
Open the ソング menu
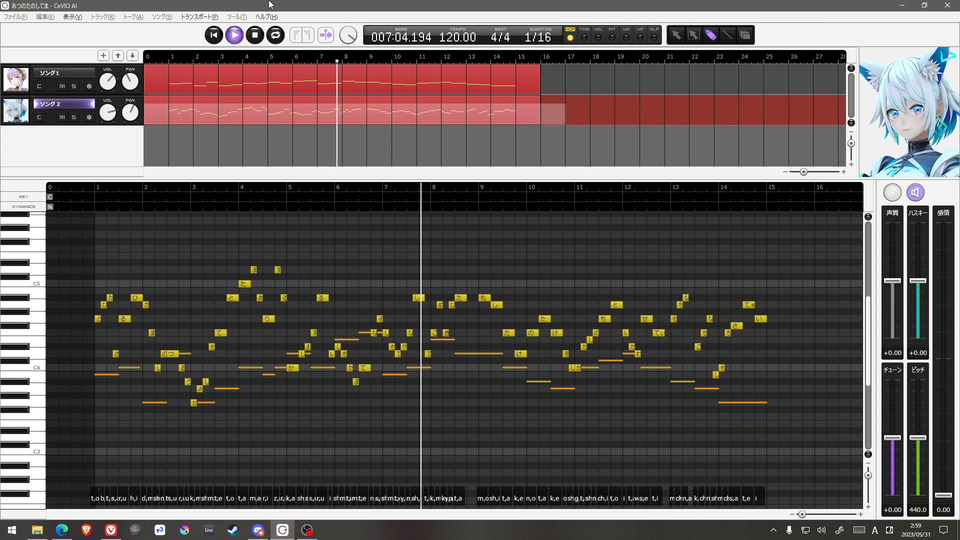[162, 17]
